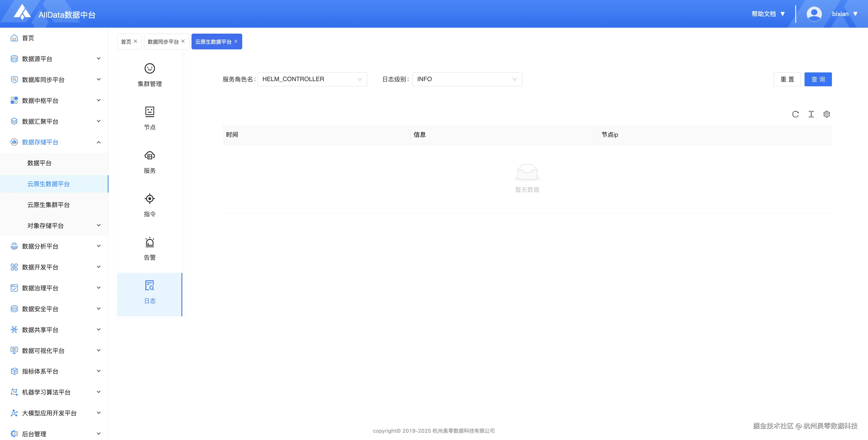Switch to the 数据同步平台 tab
868x440 pixels.
tap(163, 42)
